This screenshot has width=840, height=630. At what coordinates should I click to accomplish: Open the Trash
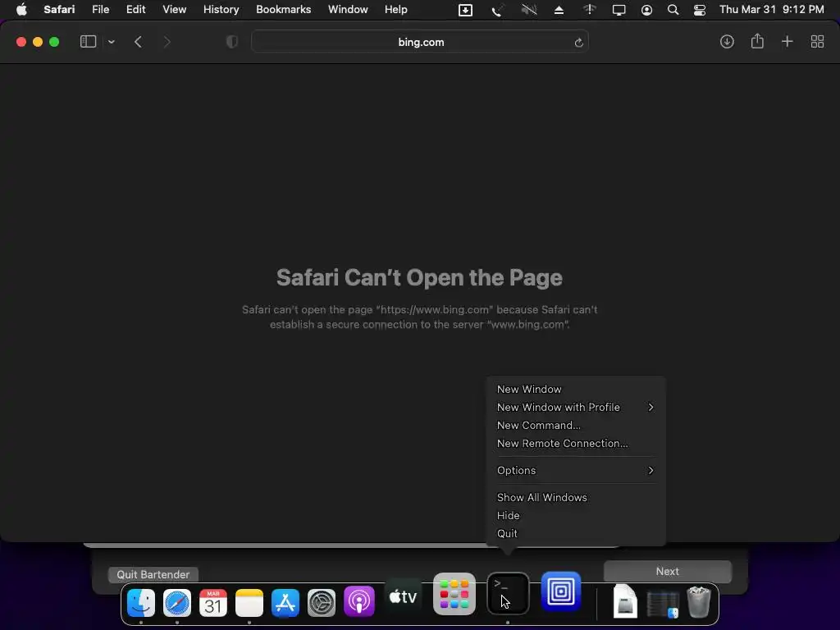point(699,602)
